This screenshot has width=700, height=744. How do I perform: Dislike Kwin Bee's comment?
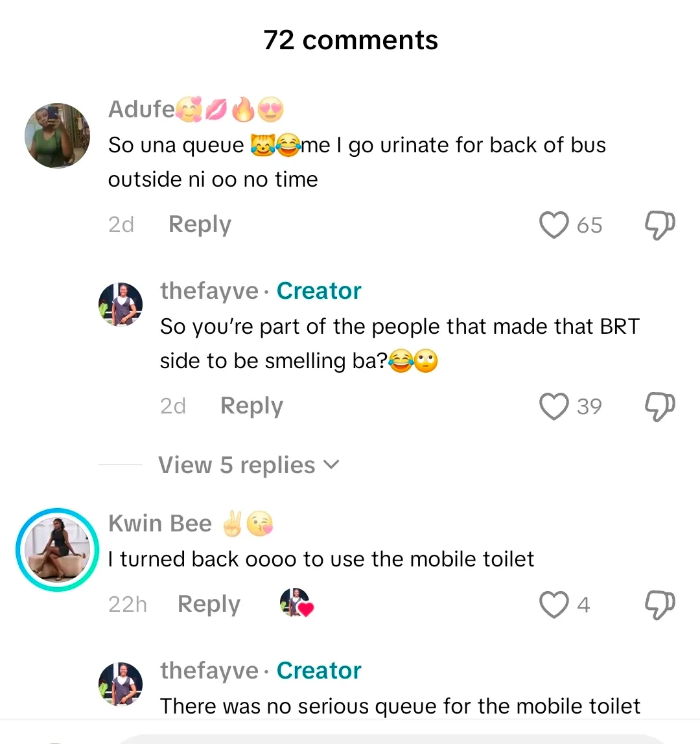(660, 605)
